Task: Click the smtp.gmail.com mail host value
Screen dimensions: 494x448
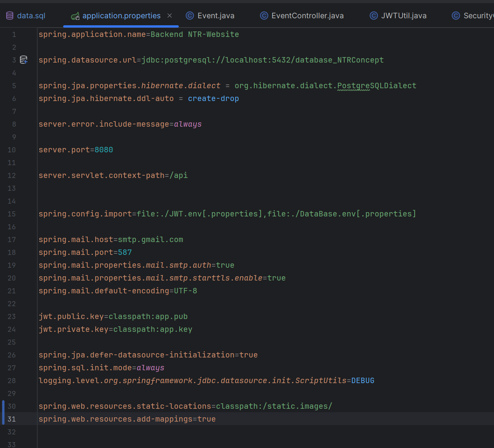Action: click(150, 239)
